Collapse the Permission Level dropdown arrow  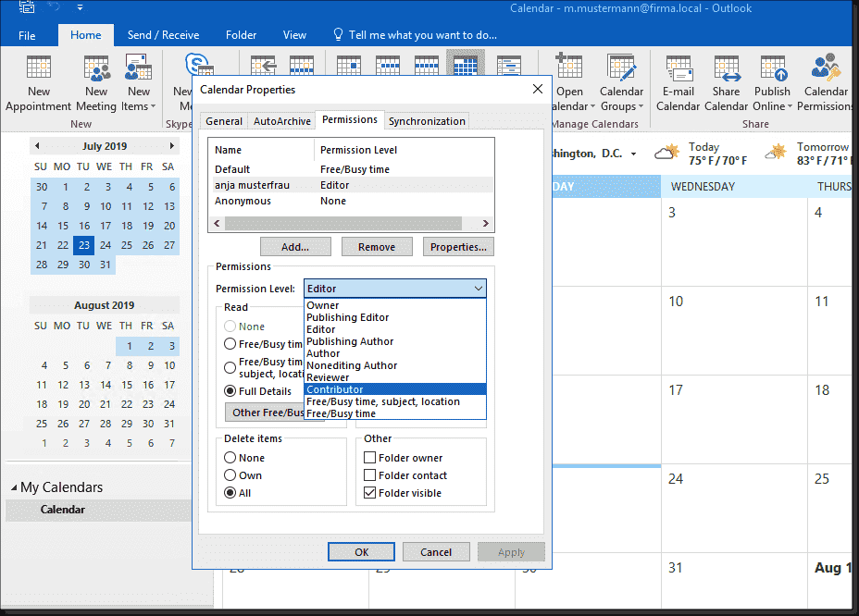coord(478,289)
